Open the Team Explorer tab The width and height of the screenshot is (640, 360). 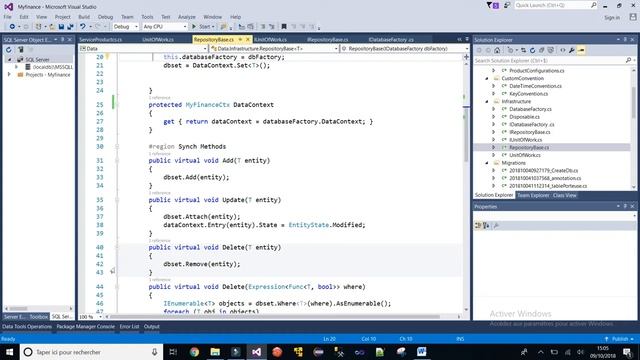pos(533,196)
